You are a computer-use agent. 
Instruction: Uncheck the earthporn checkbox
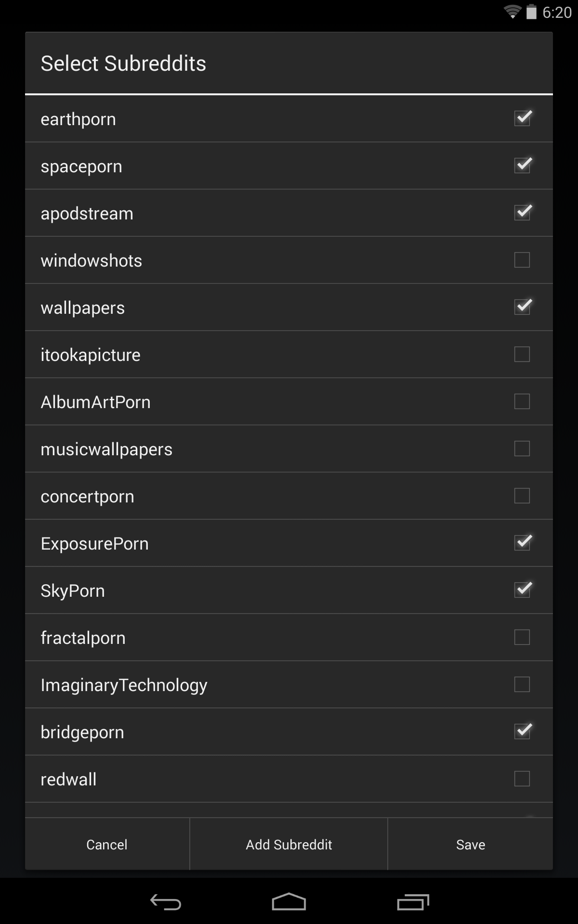tap(522, 118)
